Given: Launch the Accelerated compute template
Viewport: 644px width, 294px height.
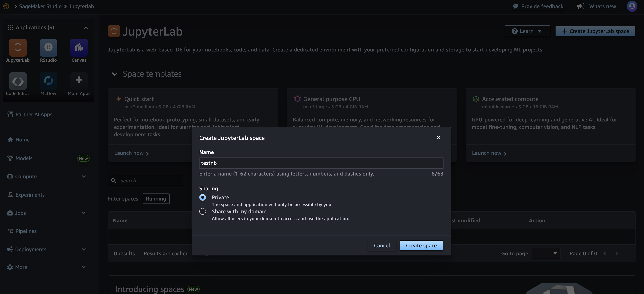Looking at the screenshot, I should pyautogui.click(x=489, y=153).
